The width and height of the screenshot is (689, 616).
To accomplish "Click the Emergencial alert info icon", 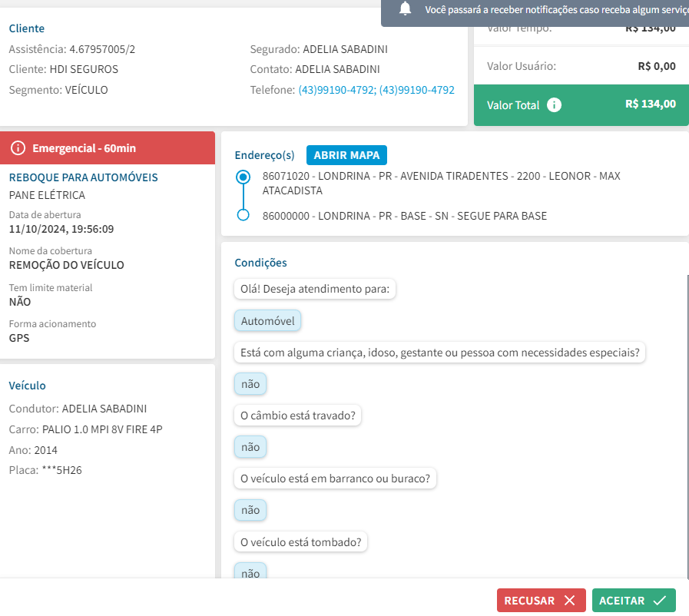I will (x=18, y=148).
